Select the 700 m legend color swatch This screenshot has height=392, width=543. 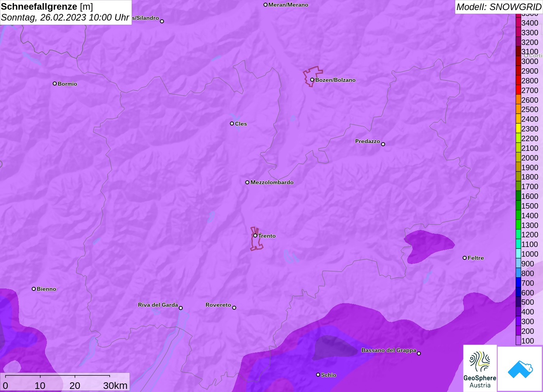pos(518,283)
